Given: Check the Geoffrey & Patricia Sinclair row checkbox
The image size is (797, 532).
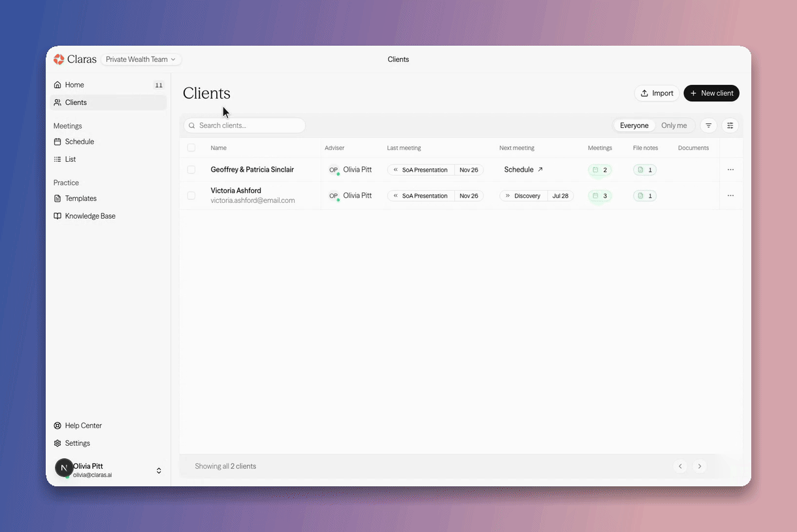Looking at the screenshot, I should (191, 170).
